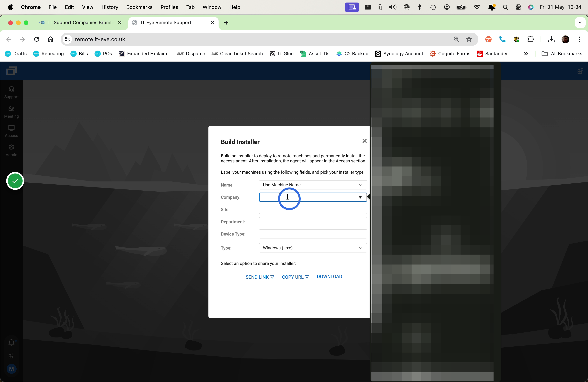Image resolution: width=588 pixels, height=382 pixels.
Task: Open Chrome profile avatar
Action: tap(565, 39)
